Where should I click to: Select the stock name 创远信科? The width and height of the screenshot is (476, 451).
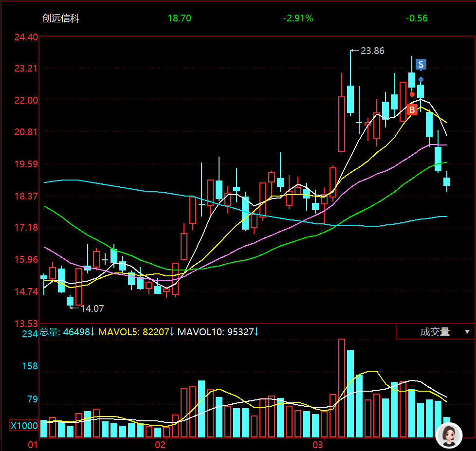(x=61, y=18)
